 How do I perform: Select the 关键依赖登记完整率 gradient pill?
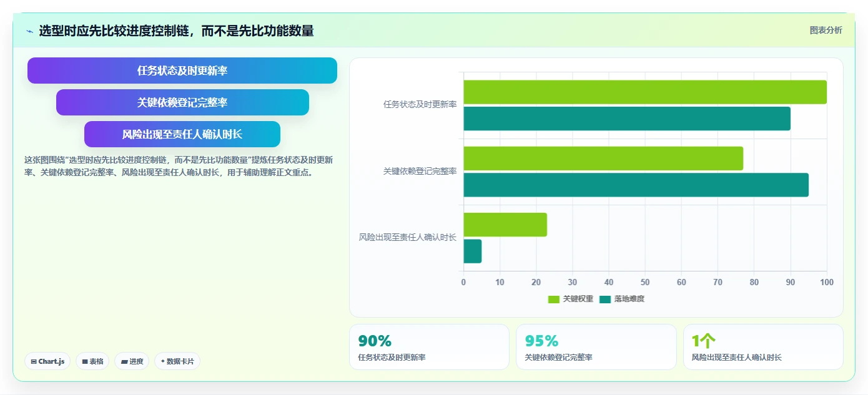(x=182, y=102)
